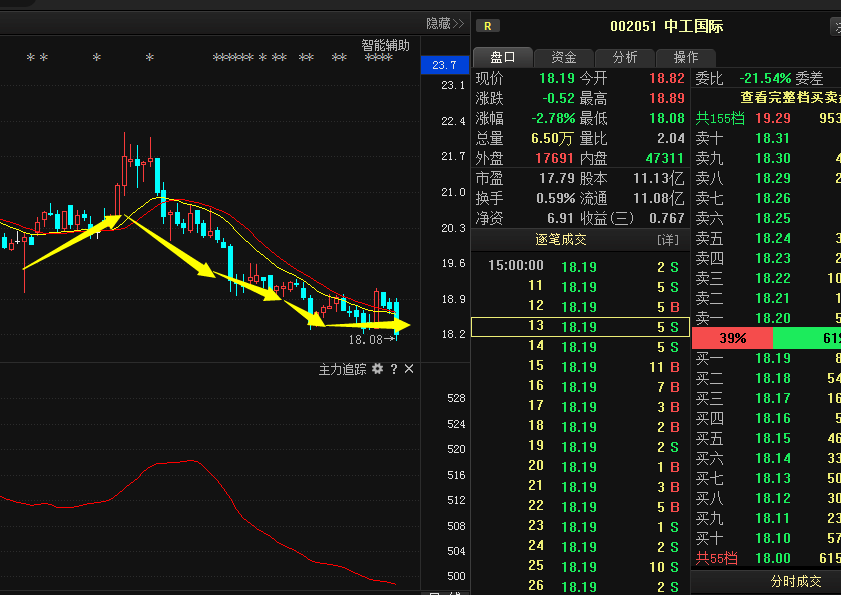Open the 主力追踪 help question mark
The image size is (841, 595).
click(x=394, y=369)
